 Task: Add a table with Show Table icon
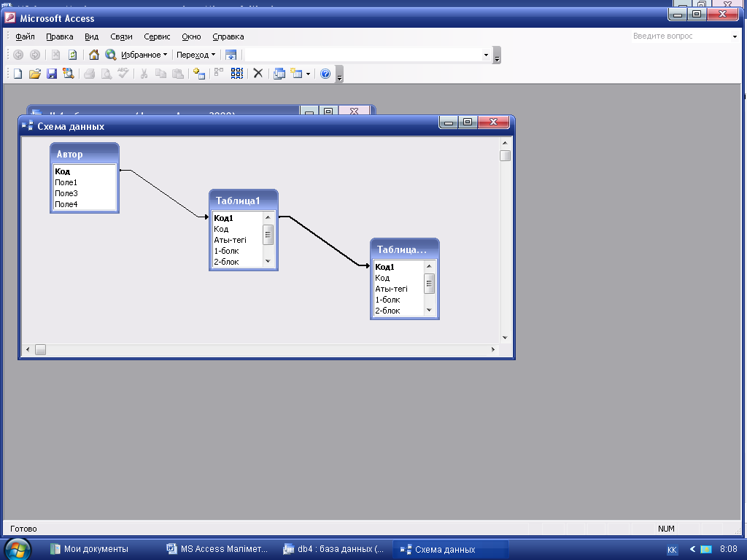pos(199,74)
